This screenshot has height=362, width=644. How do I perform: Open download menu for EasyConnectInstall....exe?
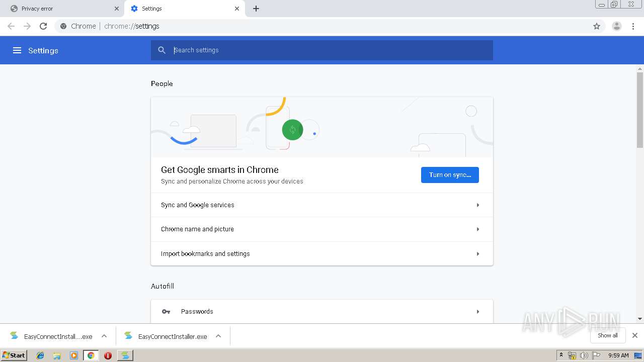tap(104, 336)
